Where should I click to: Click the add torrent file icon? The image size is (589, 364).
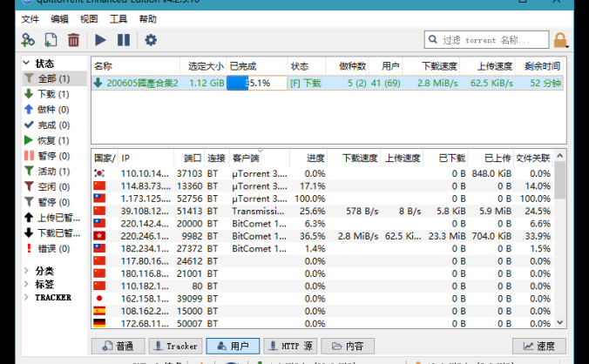[x=51, y=40]
